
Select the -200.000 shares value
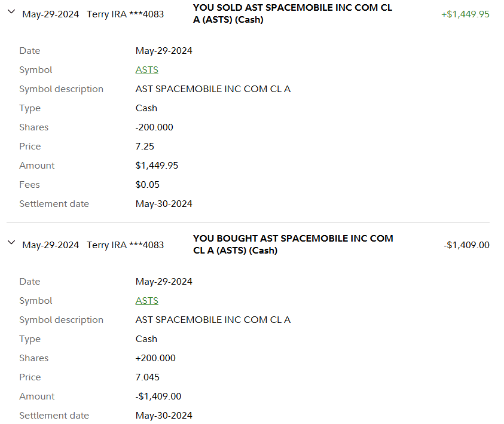point(155,127)
